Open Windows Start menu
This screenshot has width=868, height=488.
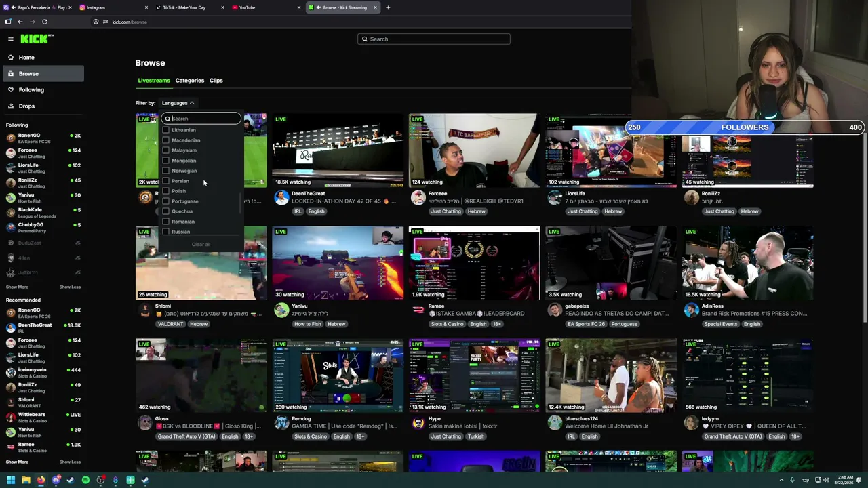[11, 480]
